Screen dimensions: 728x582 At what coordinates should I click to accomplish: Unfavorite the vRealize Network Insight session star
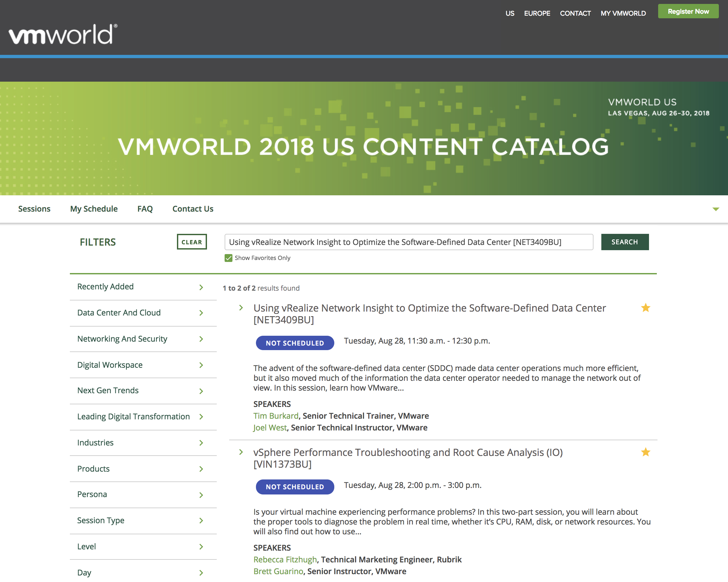coord(645,308)
